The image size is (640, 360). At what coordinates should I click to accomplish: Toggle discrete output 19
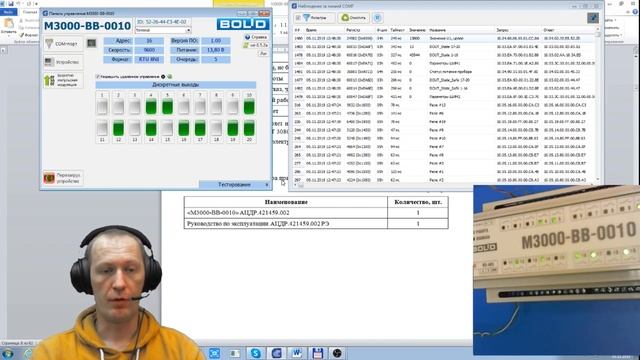(233, 128)
